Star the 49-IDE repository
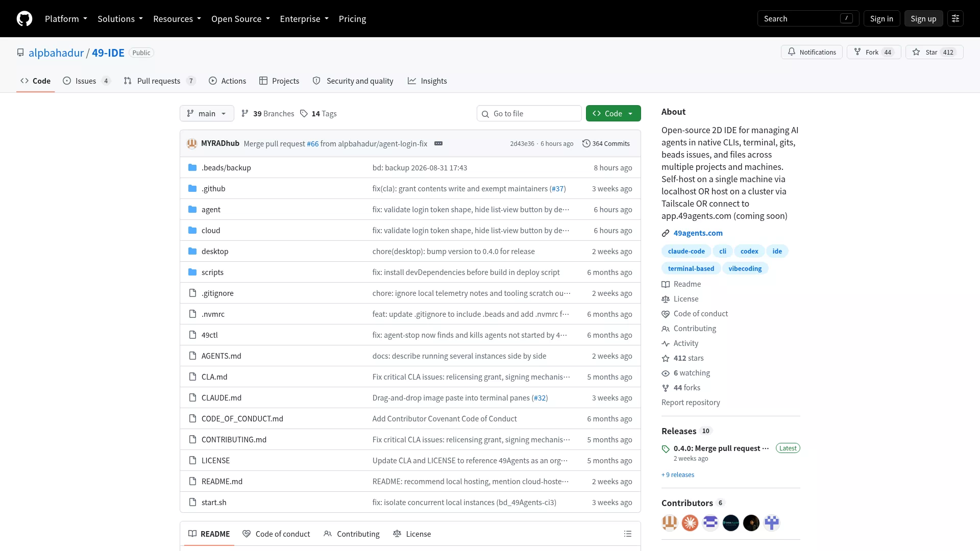The image size is (980, 551). coord(934,53)
